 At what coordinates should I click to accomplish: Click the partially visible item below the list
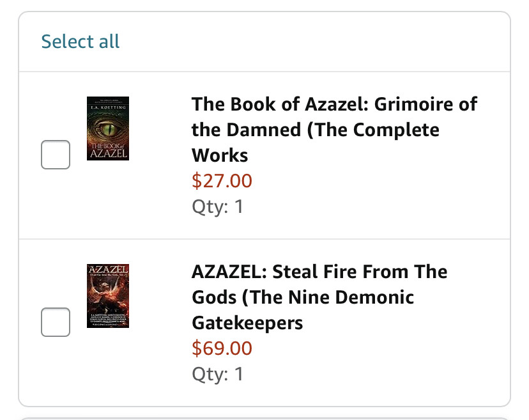[264, 417]
